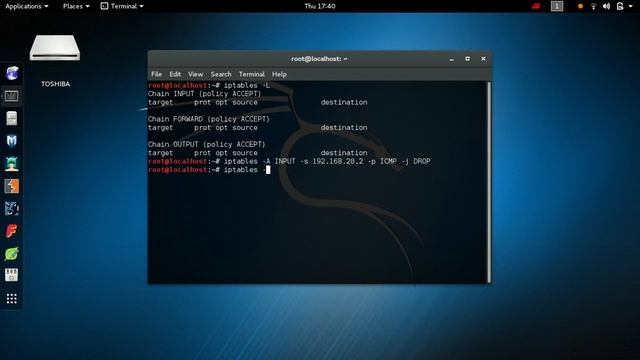The height and width of the screenshot is (360, 640).
Task: Open the Terminal menu in the terminal window
Action: 251,74
